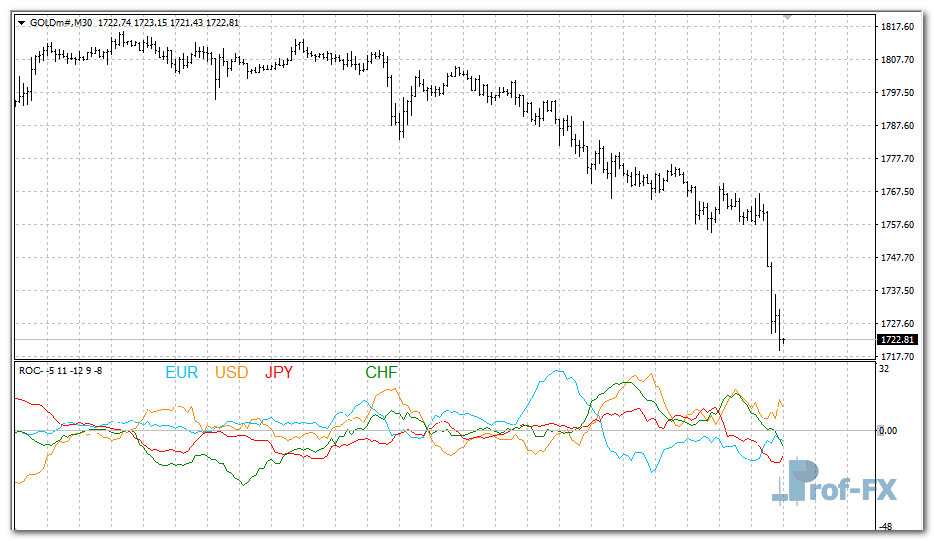Click the 1767.50 price scale value
The height and width of the screenshot is (541, 934).
(x=896, y=191)
